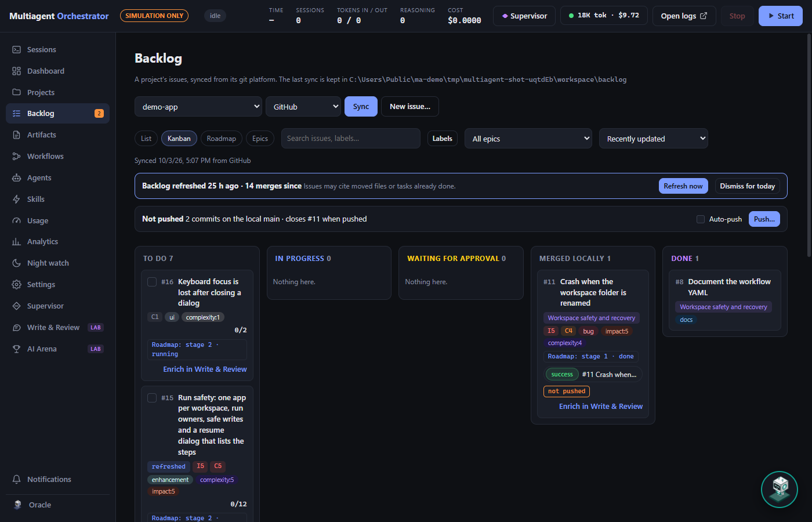Open the GitHub platform dropdown

point(303,107)
